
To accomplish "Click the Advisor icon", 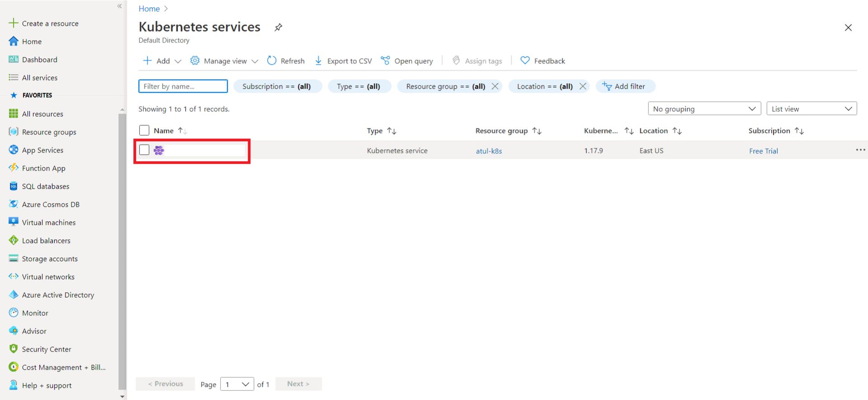I will pyautogui.click(x=14, y=331).
